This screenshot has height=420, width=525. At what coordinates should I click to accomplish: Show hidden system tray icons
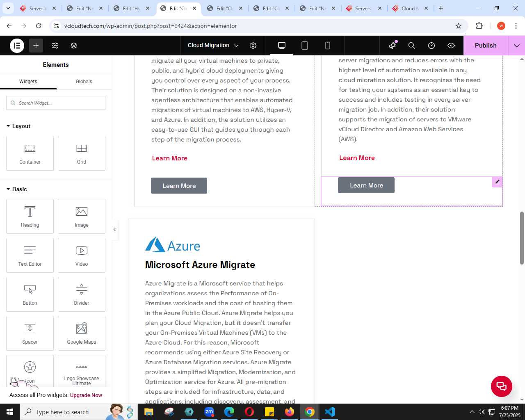[472, 412]
